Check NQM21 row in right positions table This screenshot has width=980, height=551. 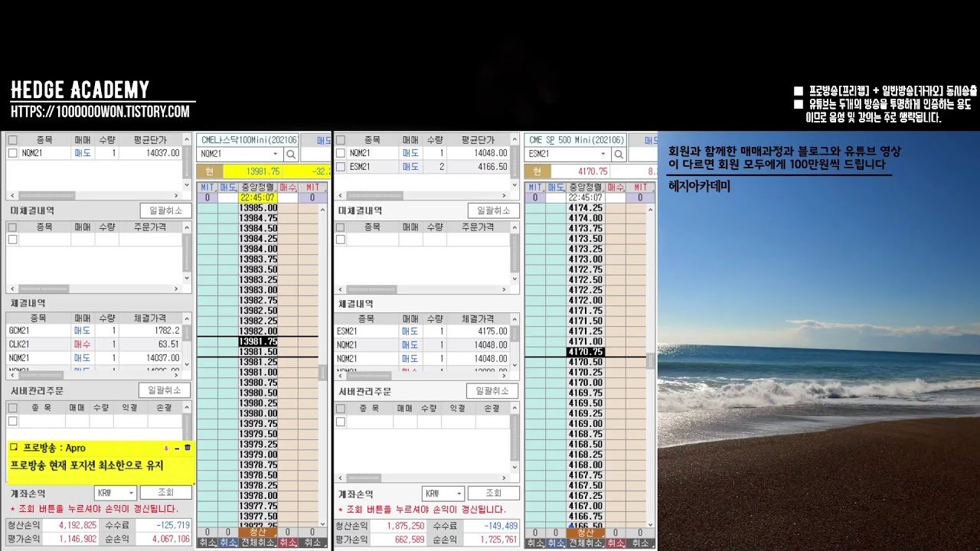(x=341, y=153)
